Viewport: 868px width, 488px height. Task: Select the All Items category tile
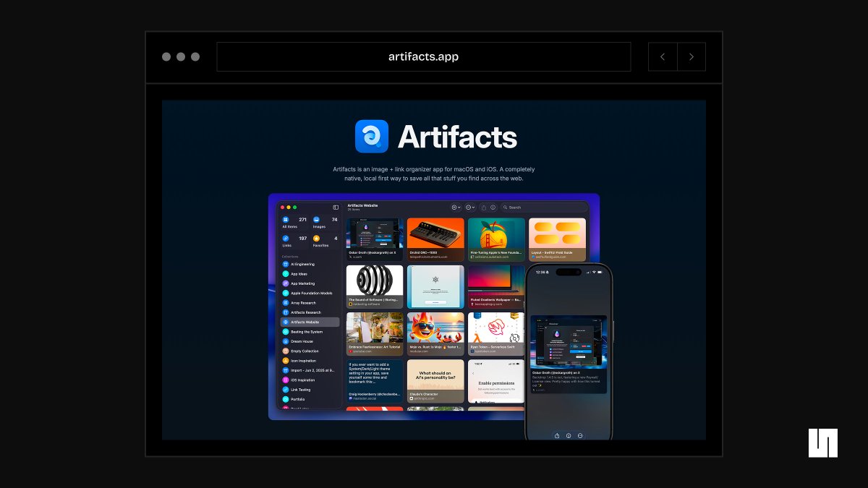coord(294,223)
